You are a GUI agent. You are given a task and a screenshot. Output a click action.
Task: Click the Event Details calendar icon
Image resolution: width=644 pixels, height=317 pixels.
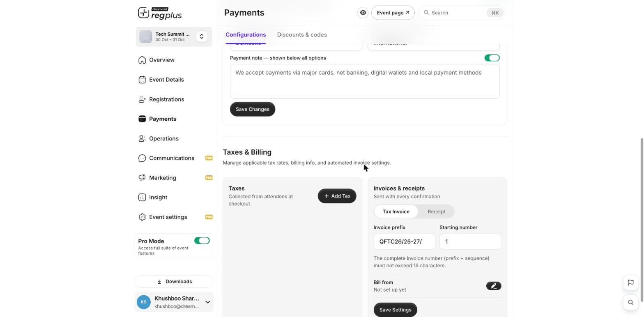(142, 80)
